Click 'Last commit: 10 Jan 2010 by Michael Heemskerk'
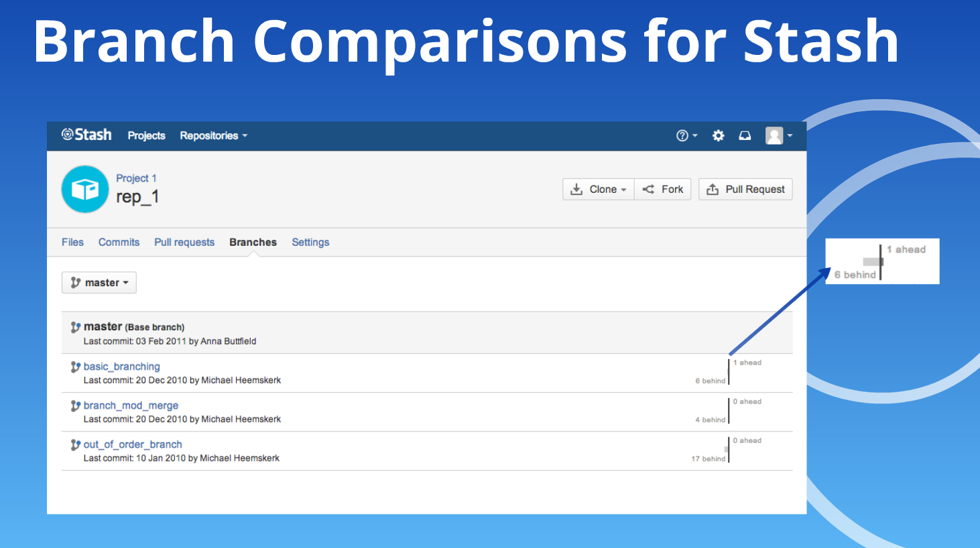This screenshot has height=548, width=980. pos(181,458)
